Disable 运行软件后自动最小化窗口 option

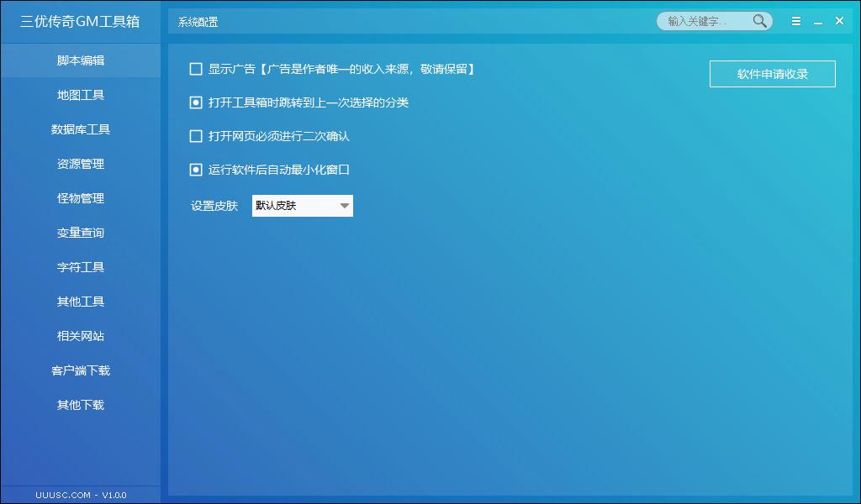[x=196, y=170]
